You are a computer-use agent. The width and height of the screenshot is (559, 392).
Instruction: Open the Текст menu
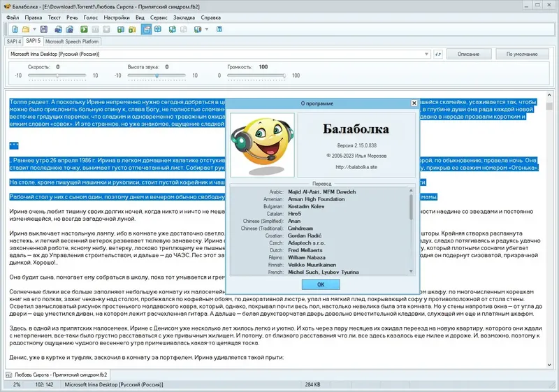pyautogui.click(x=55, y=17)
